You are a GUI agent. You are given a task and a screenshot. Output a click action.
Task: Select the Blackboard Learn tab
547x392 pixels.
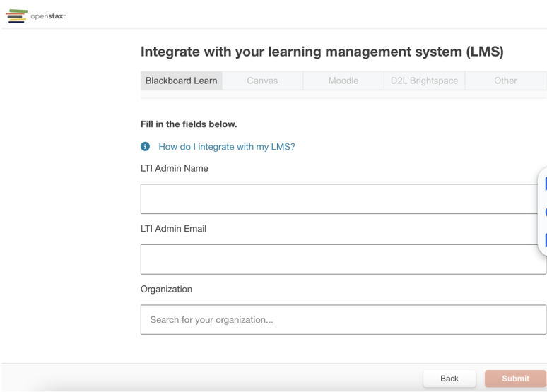(182, 81)
